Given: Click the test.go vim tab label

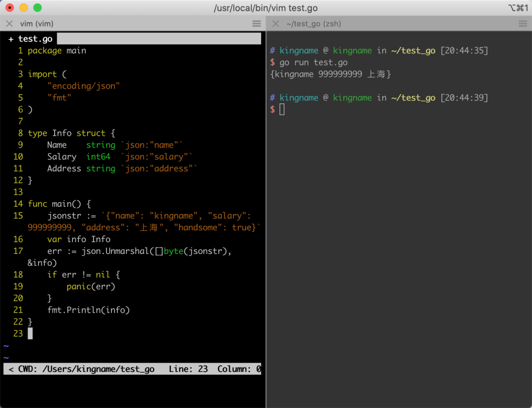Looking at the screenshot, I should (35, 39).
